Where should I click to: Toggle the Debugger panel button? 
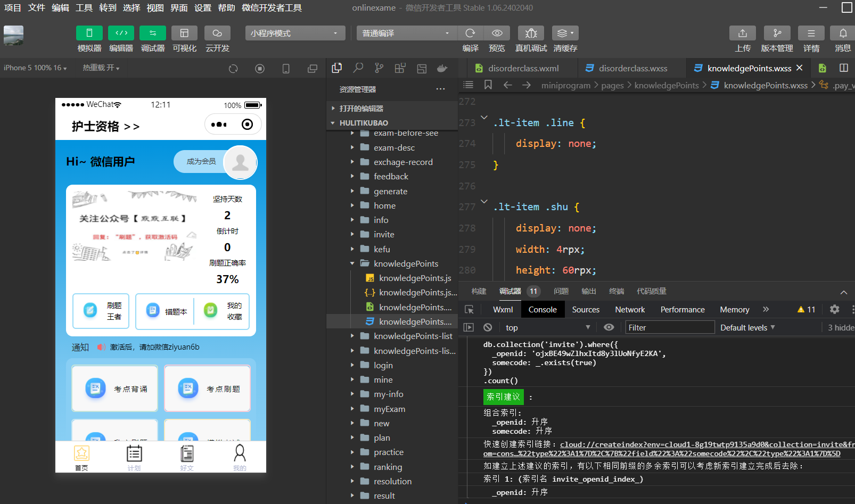pyautogui.click(x=153, y=33)
